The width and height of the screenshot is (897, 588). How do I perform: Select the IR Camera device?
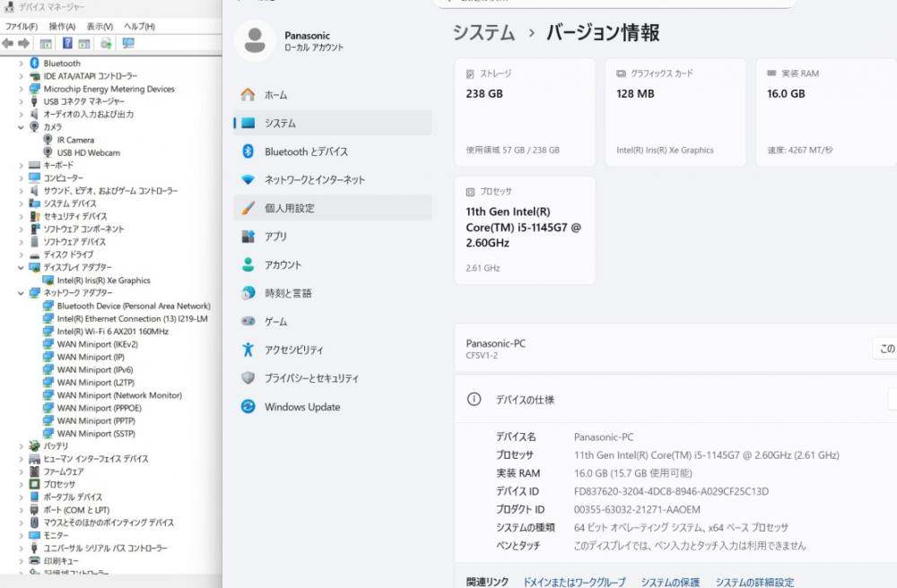coord(75,140)
